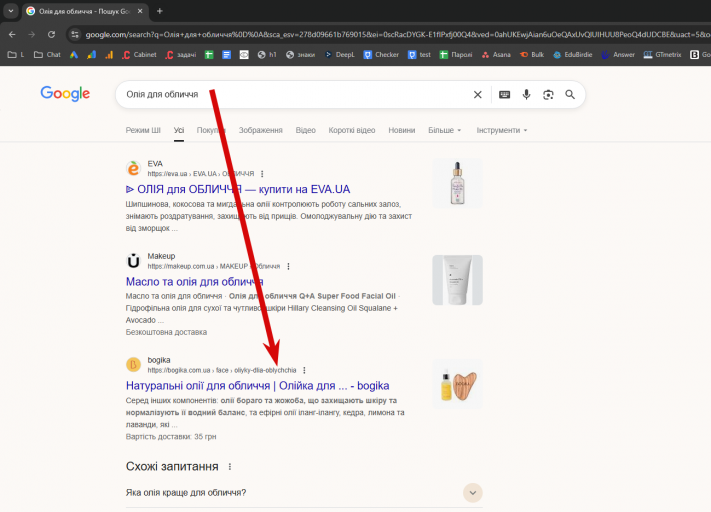Open the Chat bookmarks folder
This screenshot has height=512, width=711.
point(47,54)
